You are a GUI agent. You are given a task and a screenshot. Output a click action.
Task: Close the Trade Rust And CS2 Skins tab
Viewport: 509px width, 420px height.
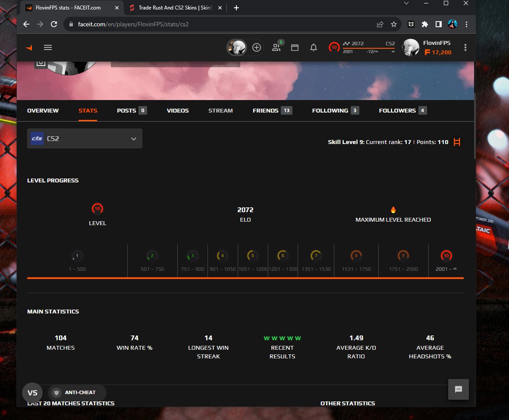tap(220, 8)
